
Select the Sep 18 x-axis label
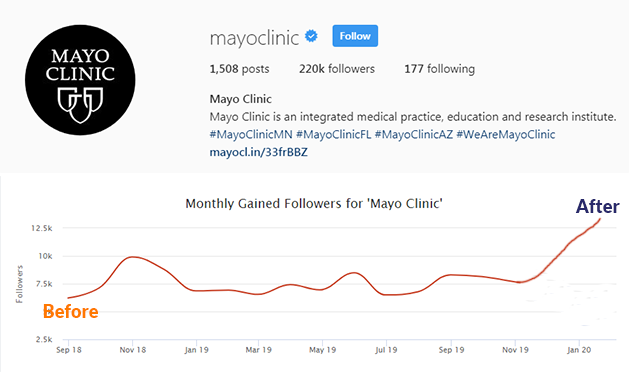(x=69, y=350)
